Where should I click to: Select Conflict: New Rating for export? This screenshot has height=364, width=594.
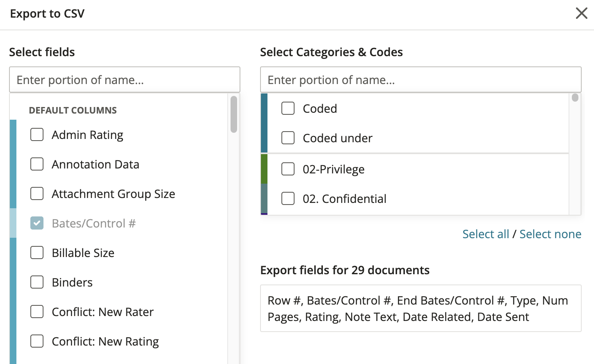pos(37,341)
